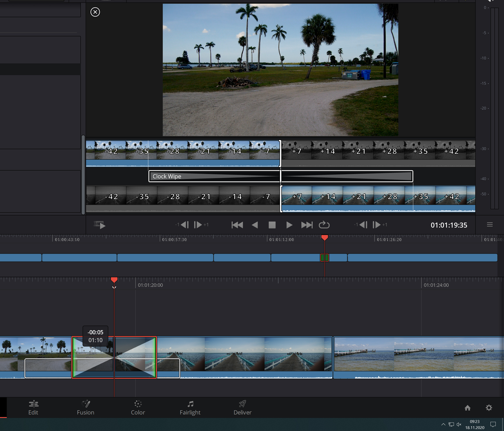504x431 pixels.
Task: Go to the Edit page
Action: (33, 408)
